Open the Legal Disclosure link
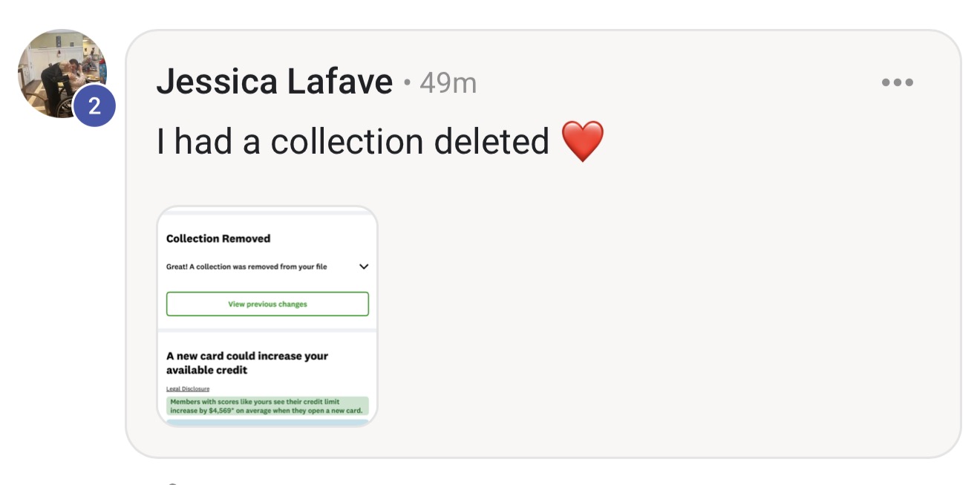The width and height of the screenshot is (980, 485). pyautogui.click(x=188, y=388)
